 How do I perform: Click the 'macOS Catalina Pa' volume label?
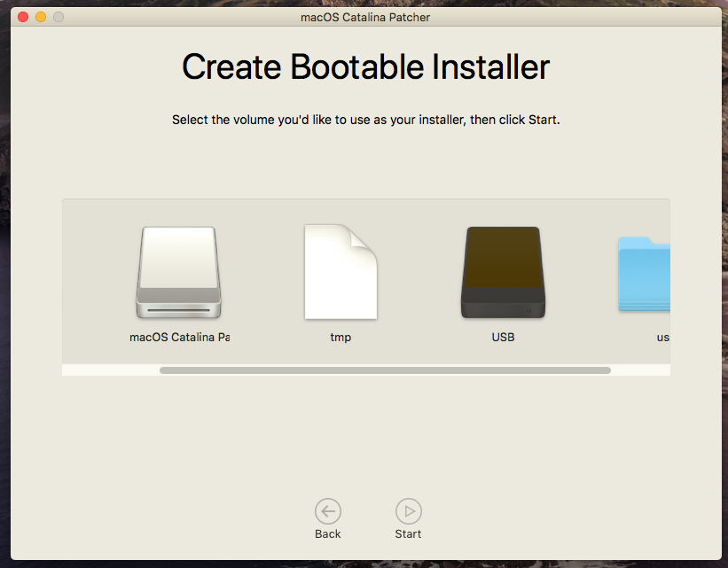(x=180, y=338)
